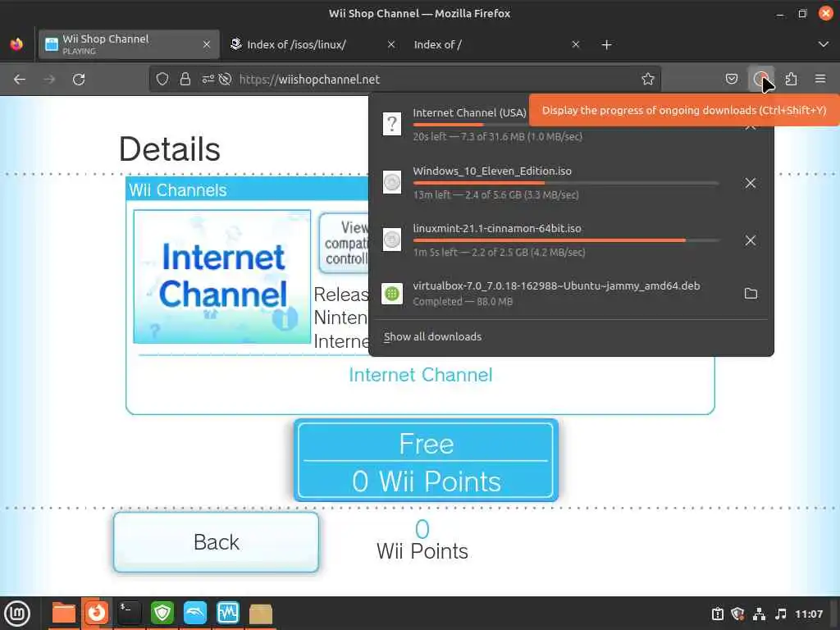
Task: Click Windows_10_Eleven_Edition.iso progress bar
Action: (566, 183)
